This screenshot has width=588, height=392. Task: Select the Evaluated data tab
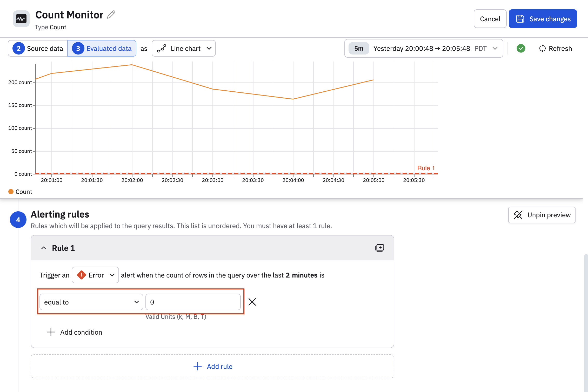click(102, 48)
